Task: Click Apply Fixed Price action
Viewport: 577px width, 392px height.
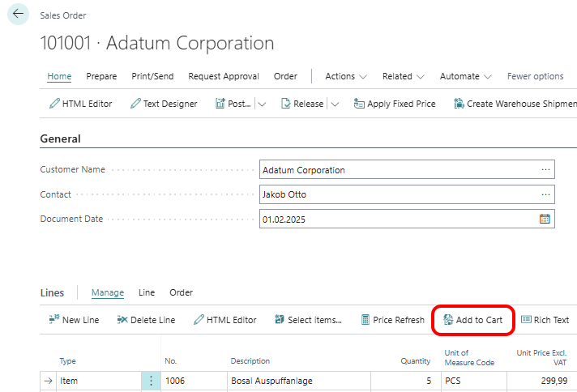Action: [x=395, y=104]
